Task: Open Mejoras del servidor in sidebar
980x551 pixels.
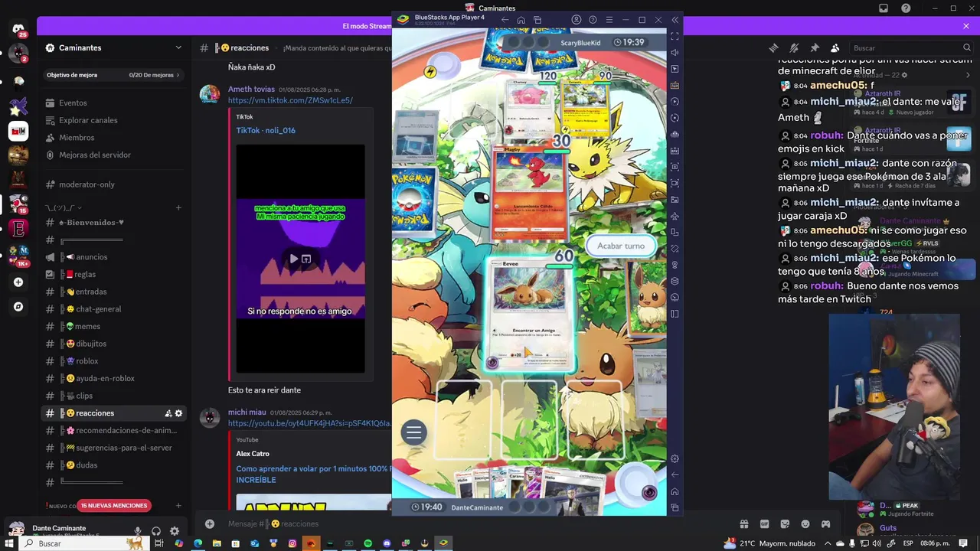Action: click(x=113, y=155)
